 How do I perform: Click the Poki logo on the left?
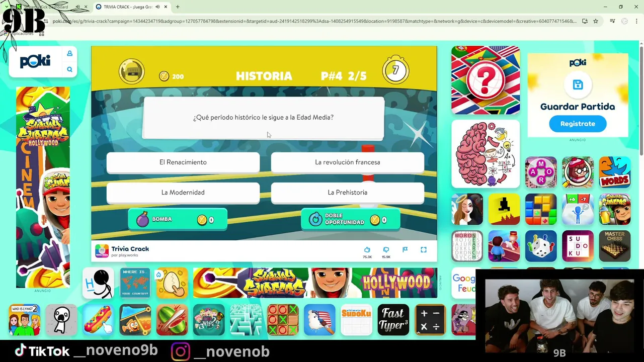click(35, 62)
